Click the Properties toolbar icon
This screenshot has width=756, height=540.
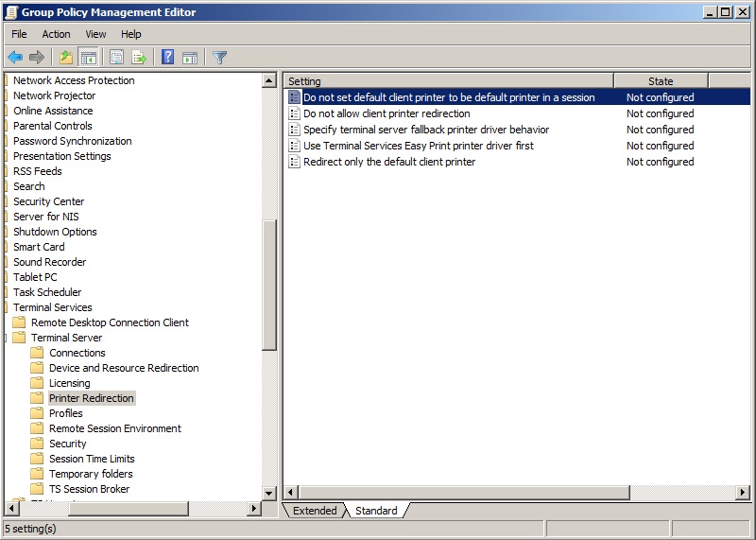coord(116,58)
